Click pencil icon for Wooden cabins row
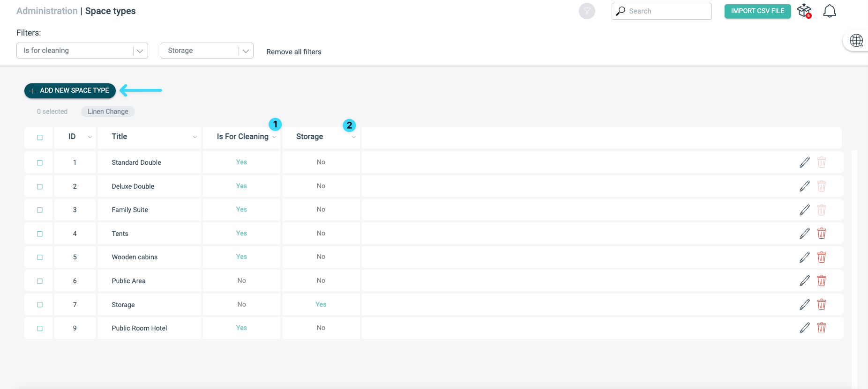868x389 pixels. pyautogui.click(x=805, y=257)
